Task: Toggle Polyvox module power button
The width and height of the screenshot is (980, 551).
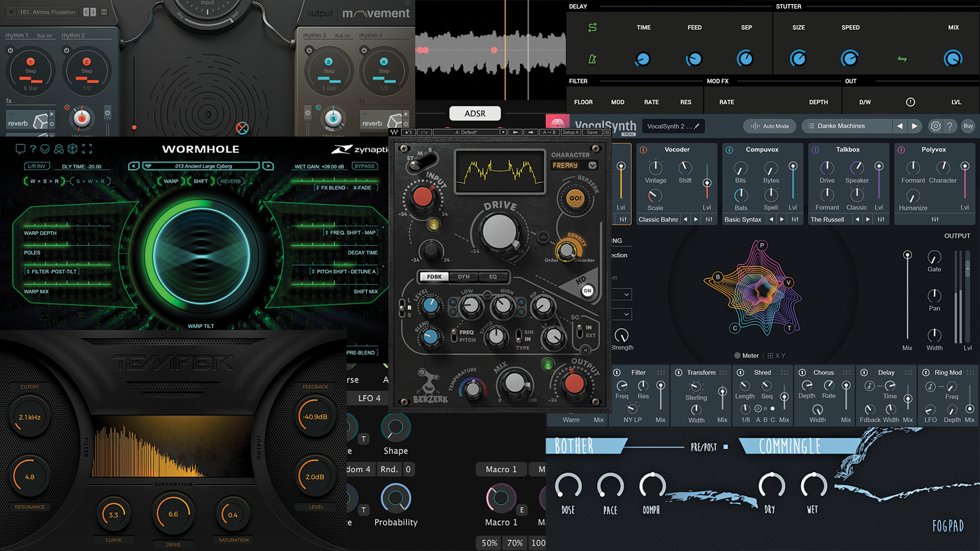Action: pyautogui.click(x=901, y=149)
